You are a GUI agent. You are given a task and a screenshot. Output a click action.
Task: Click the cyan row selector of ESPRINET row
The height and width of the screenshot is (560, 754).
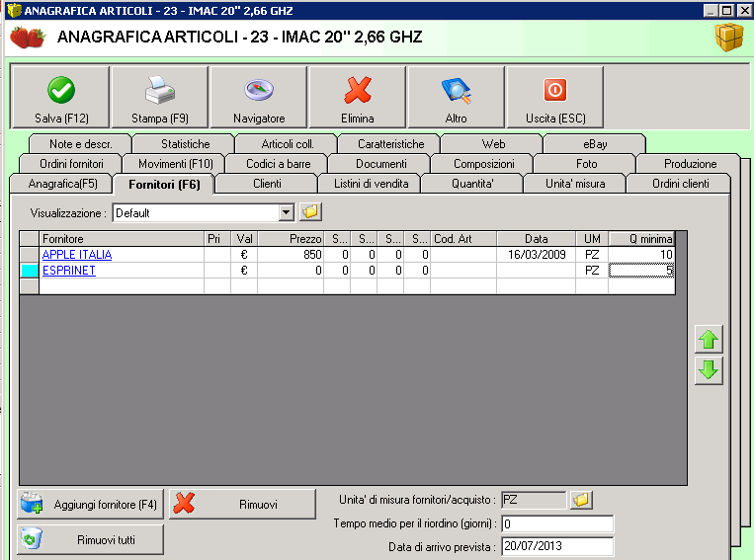coord(30,271)
